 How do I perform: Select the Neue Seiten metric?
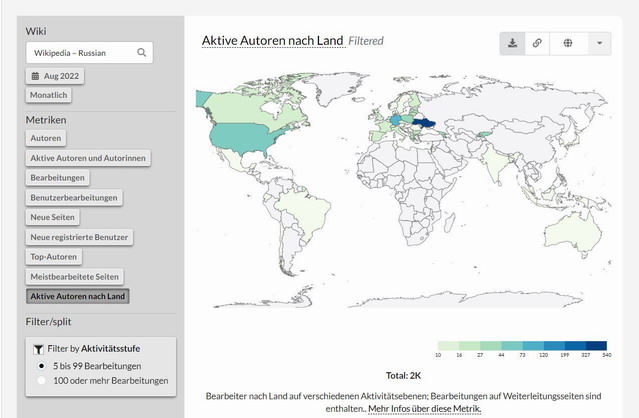point(54,217)
